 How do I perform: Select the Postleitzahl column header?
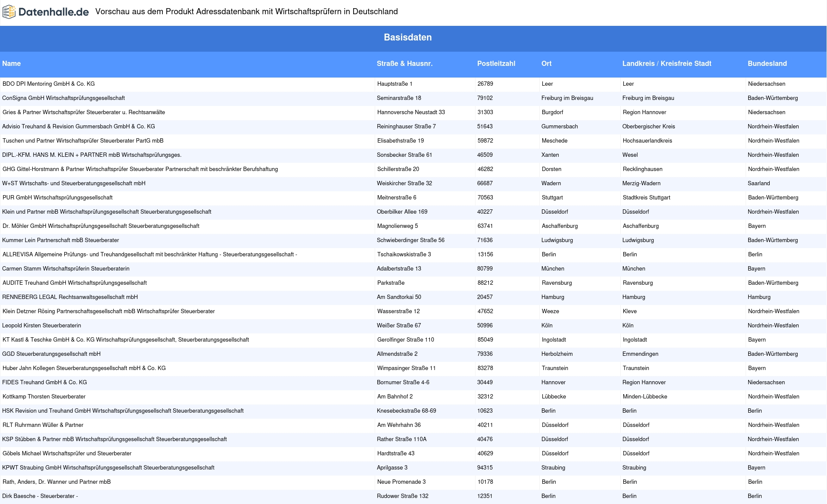[496, 64]
